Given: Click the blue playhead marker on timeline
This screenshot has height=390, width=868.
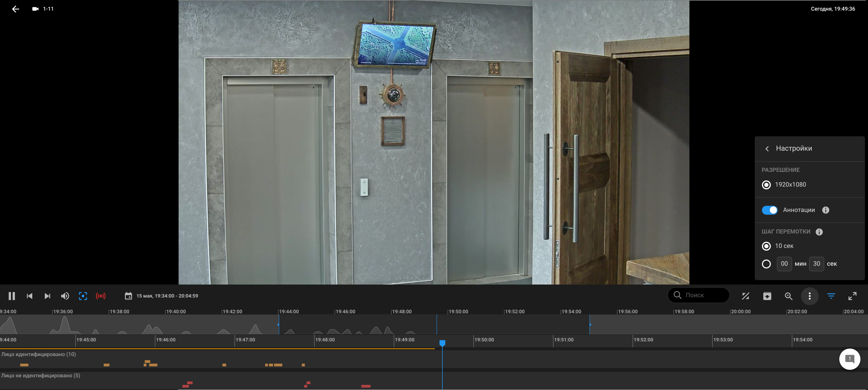Looking at the screenshot, I should click(442, 343).
